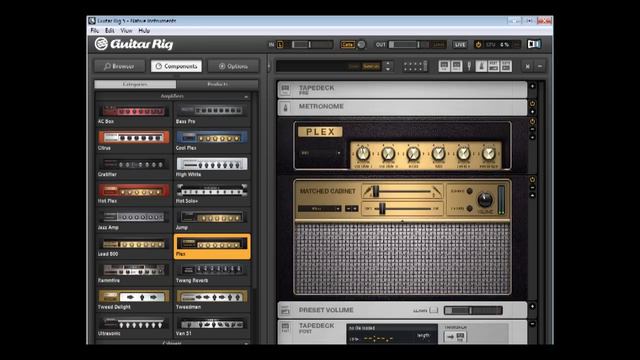Switch to the Products tab
The height and width of the screenshot is (360, 640).
click(x=218, y=84)
